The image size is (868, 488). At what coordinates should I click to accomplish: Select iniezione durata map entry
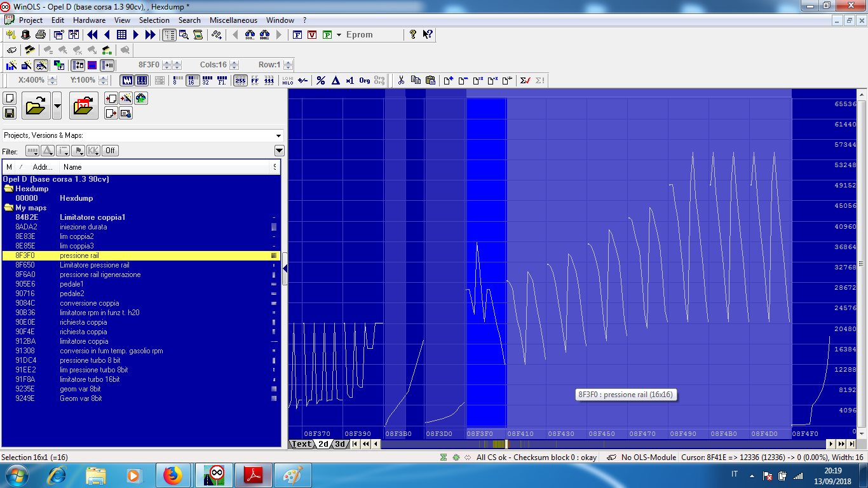[140, 227]
